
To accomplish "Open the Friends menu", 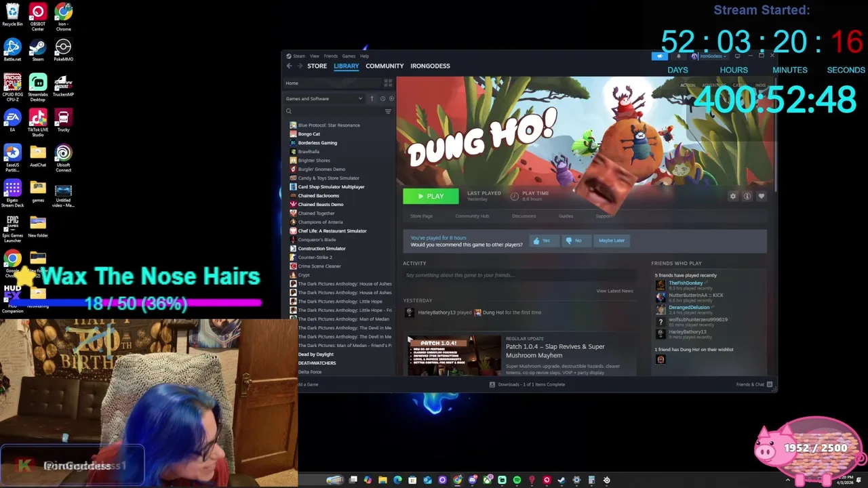I will pos(331,56).
